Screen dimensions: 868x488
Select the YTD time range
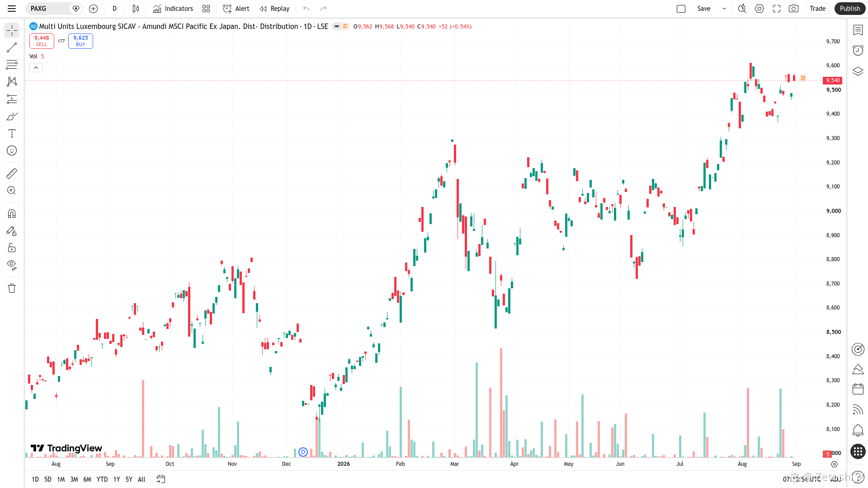click(102, 479)
